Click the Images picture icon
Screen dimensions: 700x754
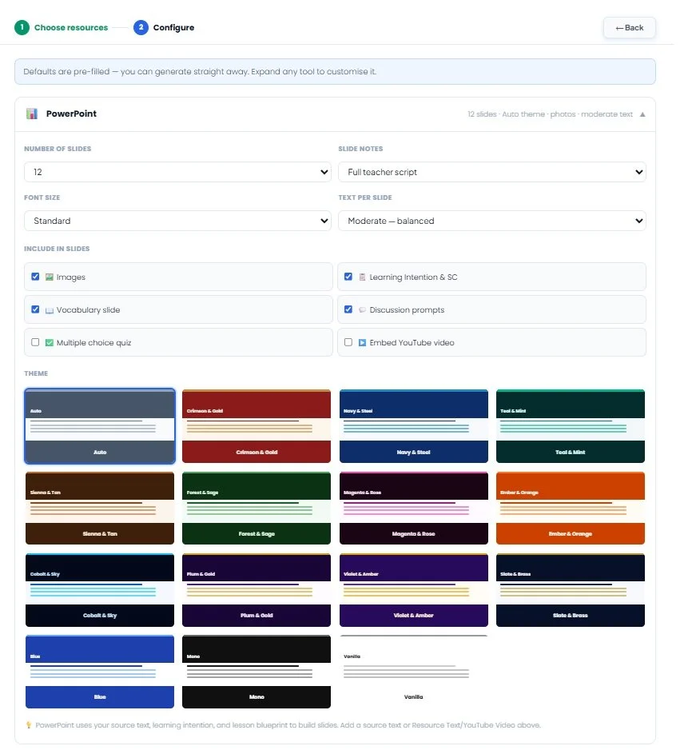click(49, 277)
